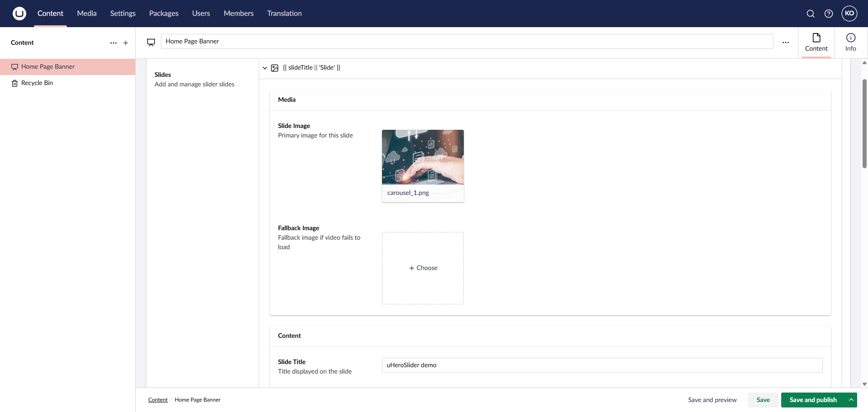
Task: Open help using the question mark icon
Action: 829,14
